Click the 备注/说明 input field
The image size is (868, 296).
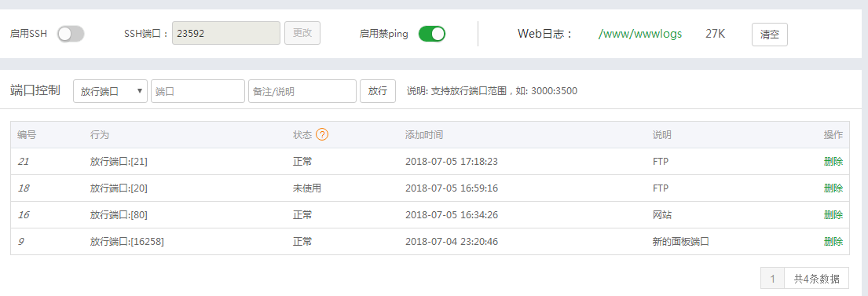click(x=302, y=91)
